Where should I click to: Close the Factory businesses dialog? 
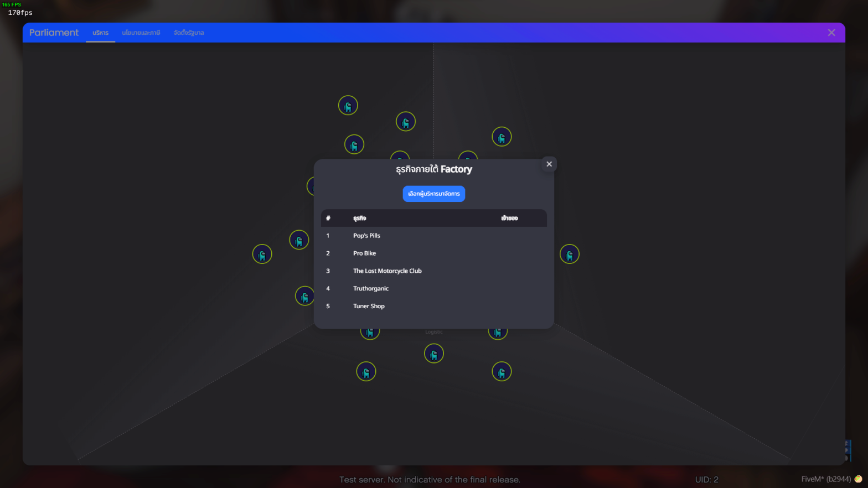coord(549,164)
